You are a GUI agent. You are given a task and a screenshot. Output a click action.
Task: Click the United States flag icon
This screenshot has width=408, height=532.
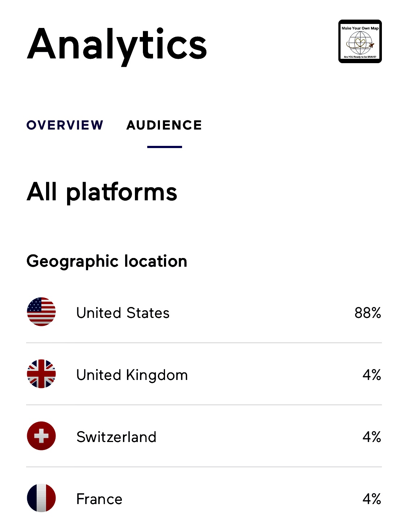coord(41,312)
